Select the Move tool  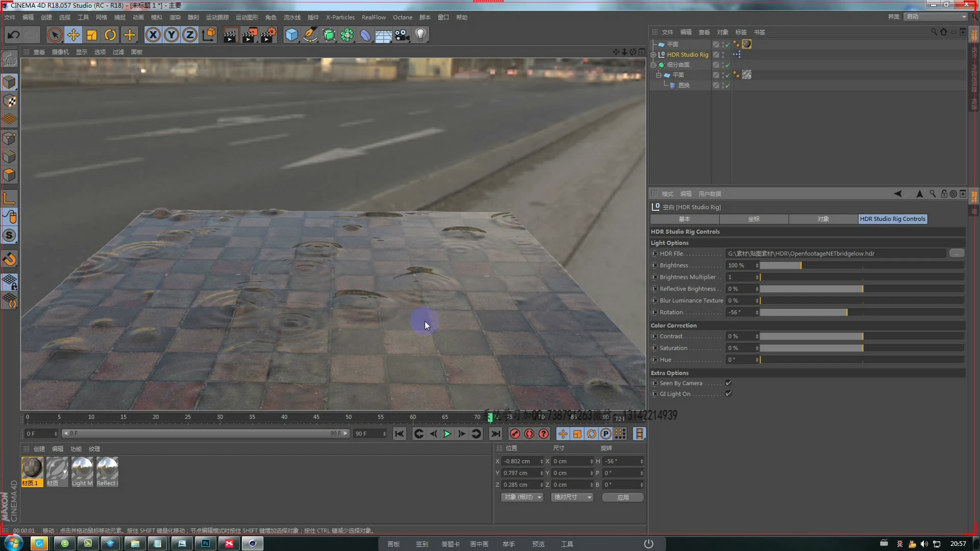pyautogui.click(x=73, y=35)
